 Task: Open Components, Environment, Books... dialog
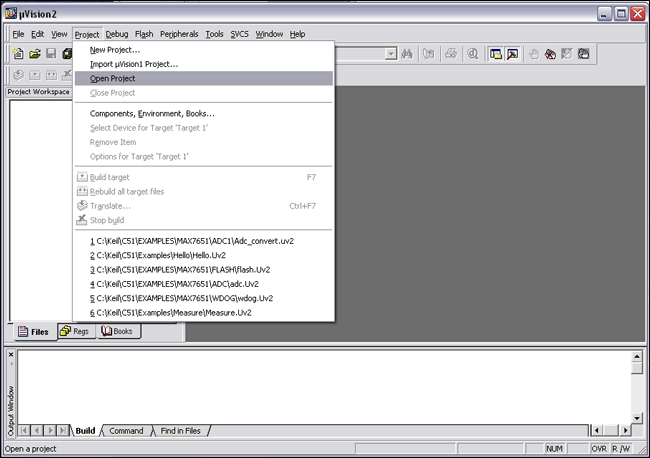(x=152, y=113)
